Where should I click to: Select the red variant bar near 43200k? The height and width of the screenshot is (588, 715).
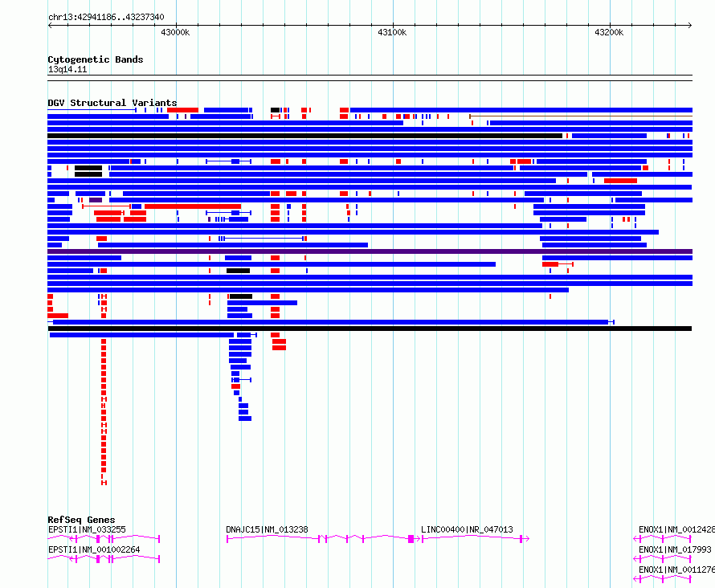(x=621, y=181)
